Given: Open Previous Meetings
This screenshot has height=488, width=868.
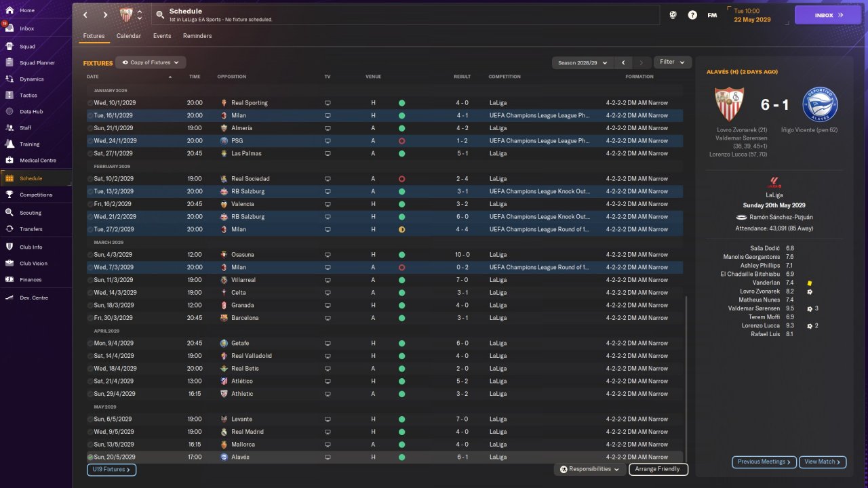Looking at the screenshot, I should point(764,462).
